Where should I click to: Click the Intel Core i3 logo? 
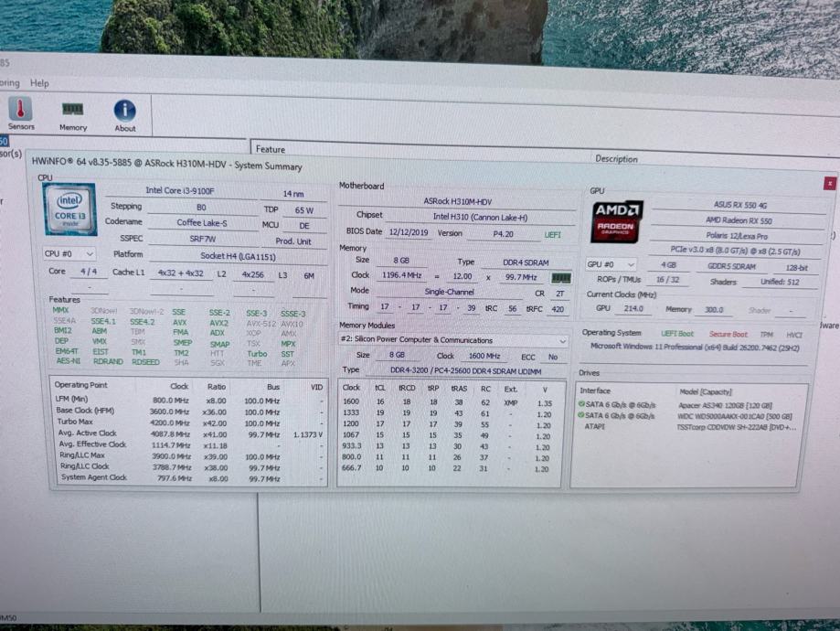(x=70, y=209)
